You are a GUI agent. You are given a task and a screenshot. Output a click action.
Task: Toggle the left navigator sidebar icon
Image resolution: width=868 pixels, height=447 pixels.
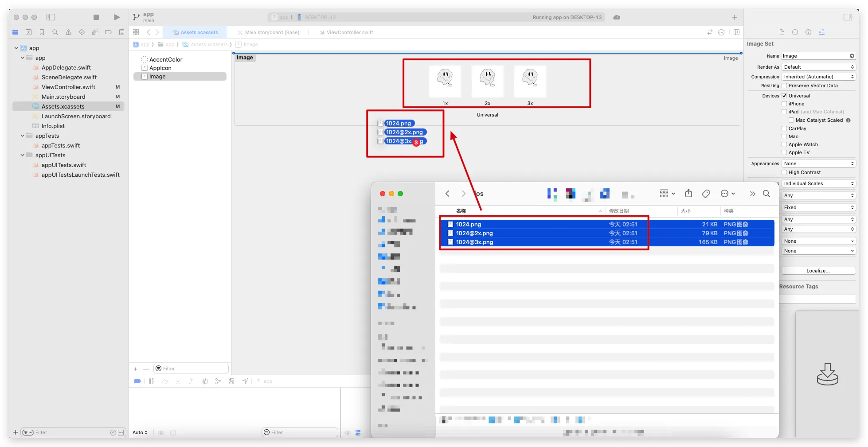click(x=51, y=17)
